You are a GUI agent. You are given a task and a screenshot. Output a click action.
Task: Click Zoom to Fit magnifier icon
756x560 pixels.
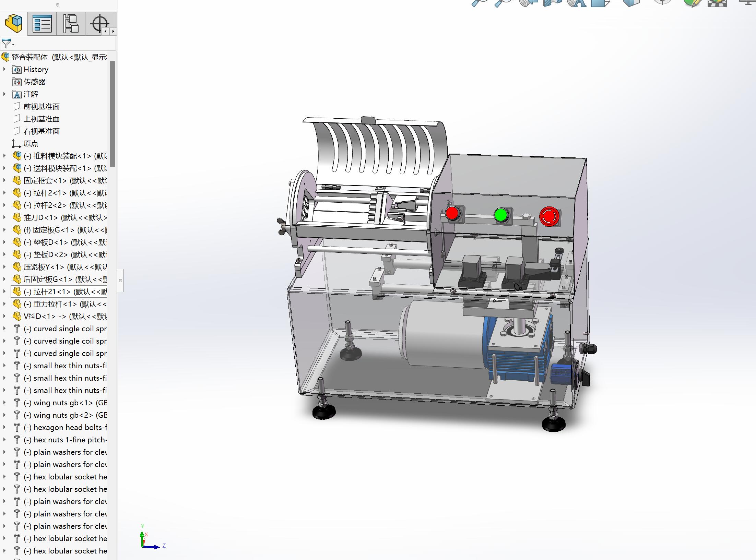[479, 3]
